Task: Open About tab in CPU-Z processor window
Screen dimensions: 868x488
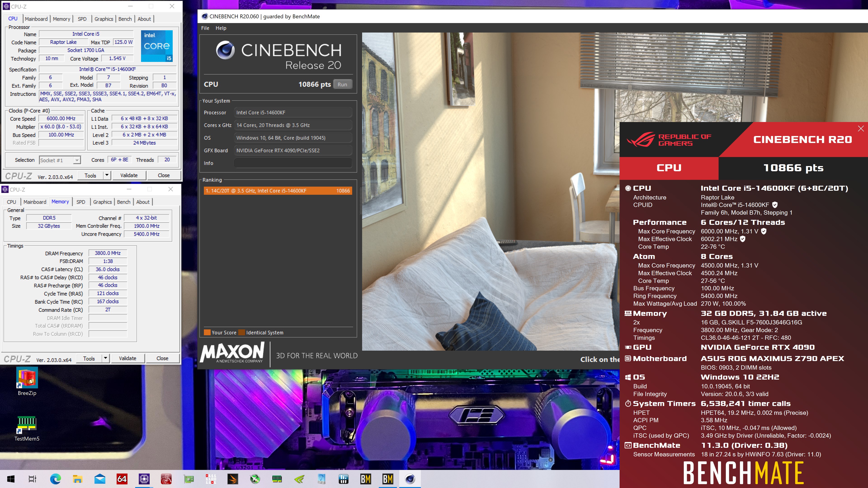Action: pyautogui.click(x=144, y=19)
